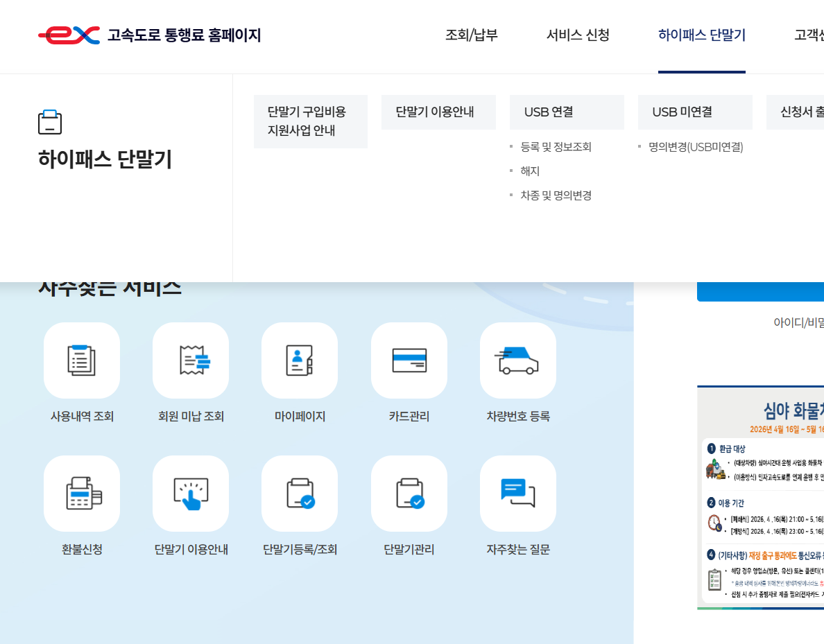Viewport: 824px width, 644px height.
Task: Open 회원 미납 조회 receipt icon
Action: [191, 360]
